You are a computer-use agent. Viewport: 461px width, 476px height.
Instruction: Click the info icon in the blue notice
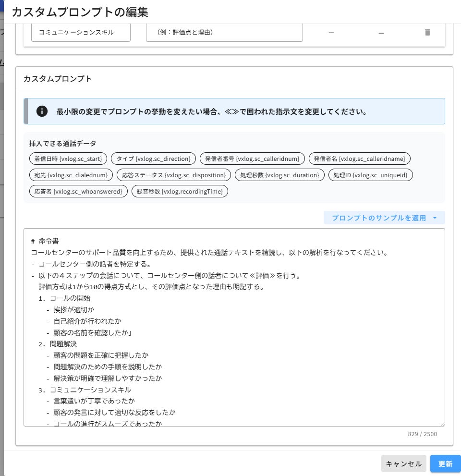click(x=42, y=111)
